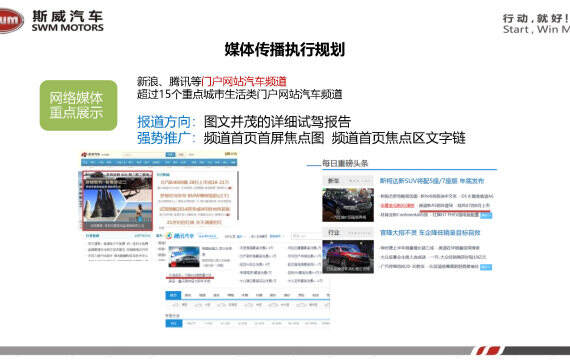
Task: Click the slogan 行动,就好! at top right
Action: pos(536,18)
